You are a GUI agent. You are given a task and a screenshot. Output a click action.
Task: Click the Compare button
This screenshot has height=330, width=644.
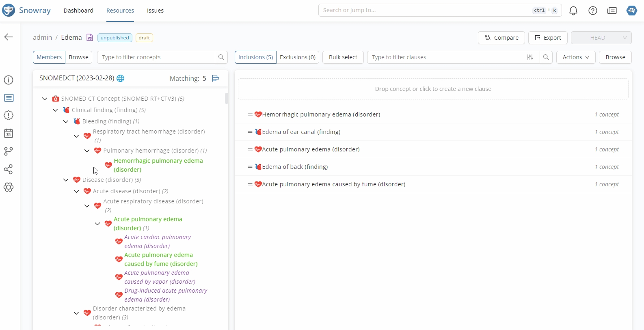[x=501, y=38]
